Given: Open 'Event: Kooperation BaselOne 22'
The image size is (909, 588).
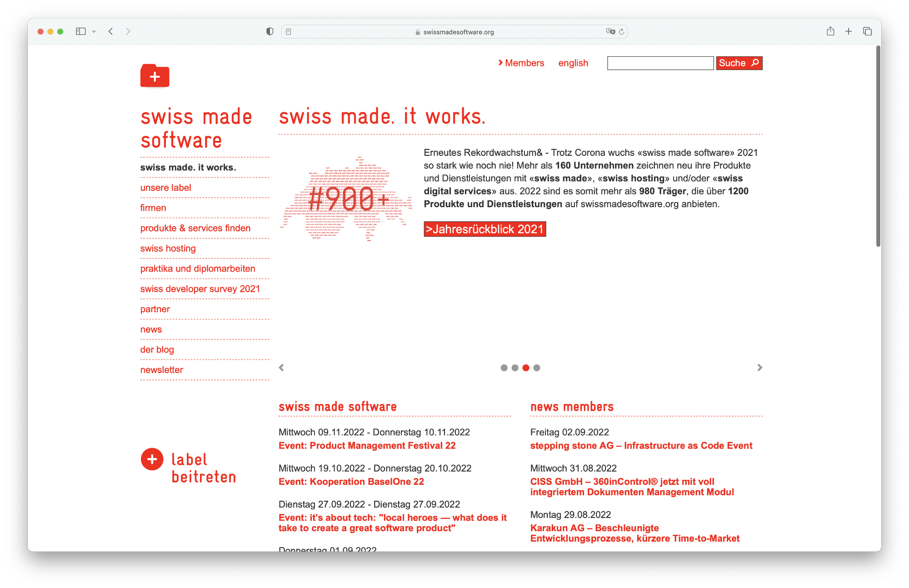Looking at the screenshot, I should (x=351, y=482).
